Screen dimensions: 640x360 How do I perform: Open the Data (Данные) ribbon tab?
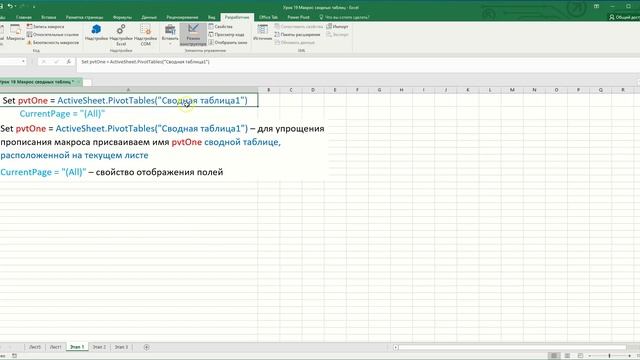(x=149, y=17)
